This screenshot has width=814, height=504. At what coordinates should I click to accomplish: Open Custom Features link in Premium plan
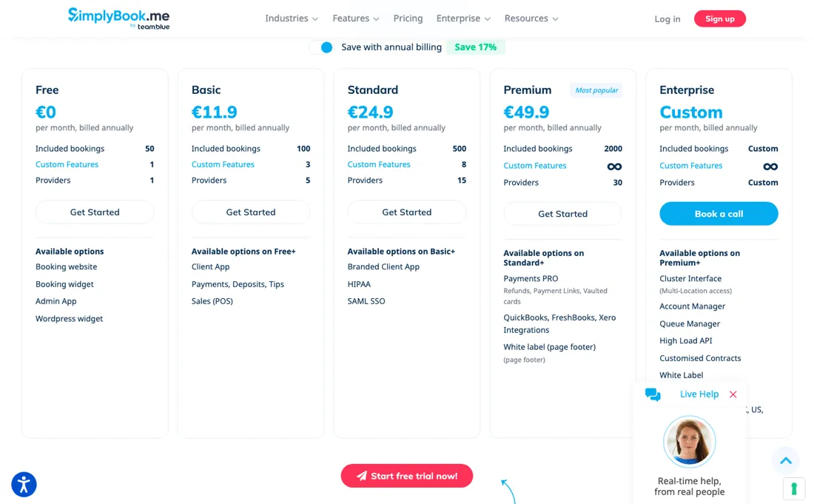point(535,166)
